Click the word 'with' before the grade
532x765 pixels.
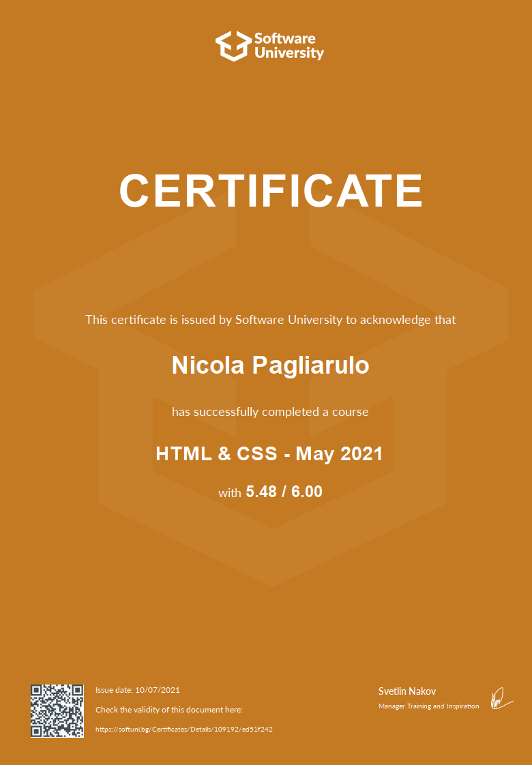[x=229, y=492]
